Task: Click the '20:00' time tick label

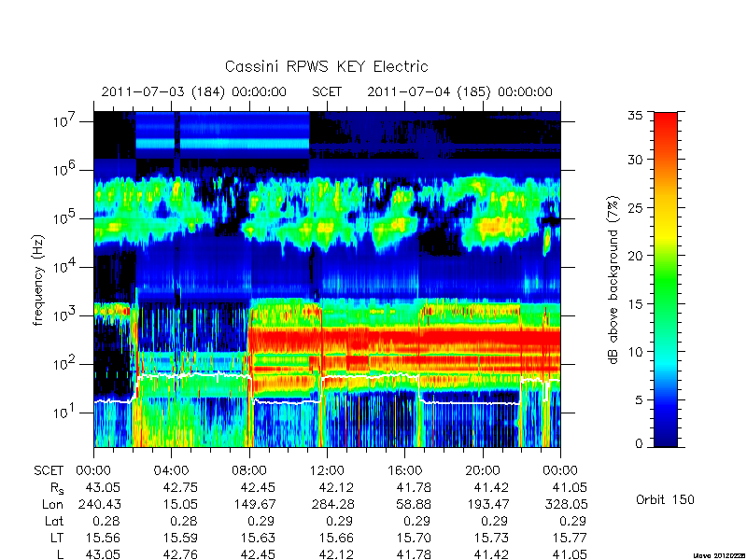Action: tap(483, 471)
